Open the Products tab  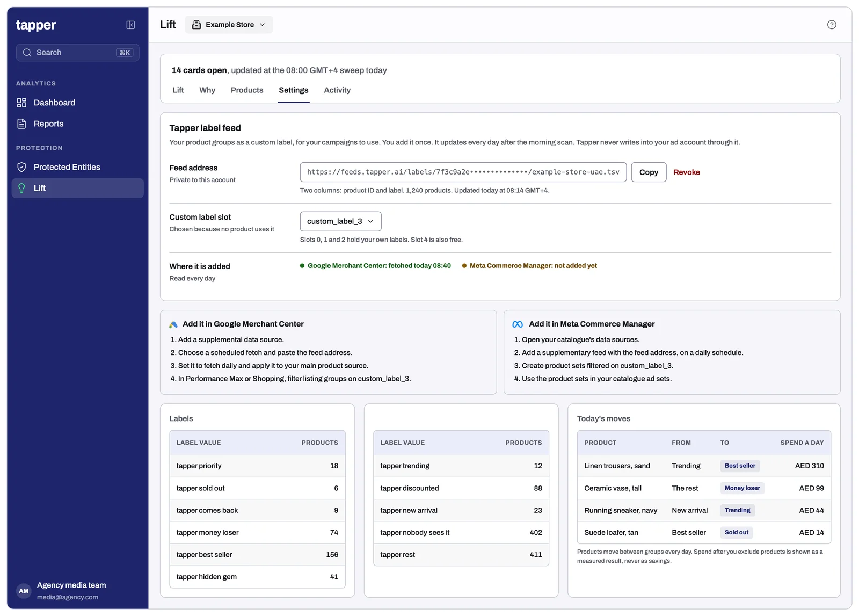click(247, 90)
